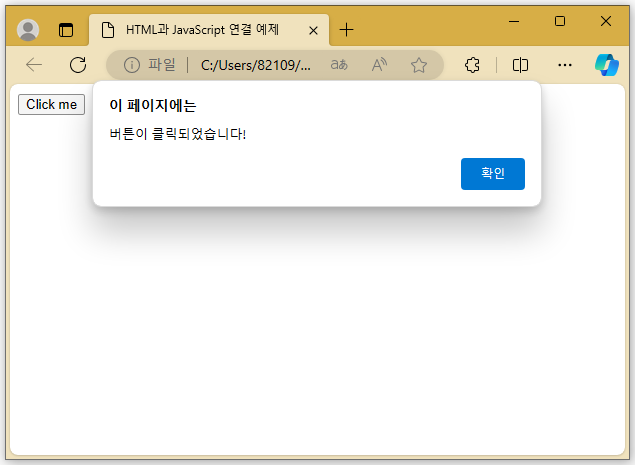This screenshot has height=465, width=635.
Task: Open the Extensions puzzle icon
Action: point(472,65)
